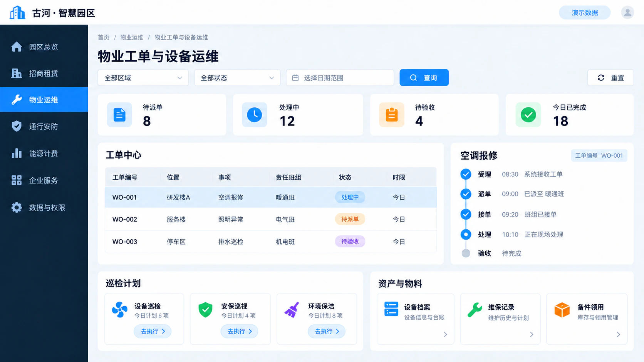Click the 处理中 clock icon
Screen dimensions: 644x362
(254, 115)
